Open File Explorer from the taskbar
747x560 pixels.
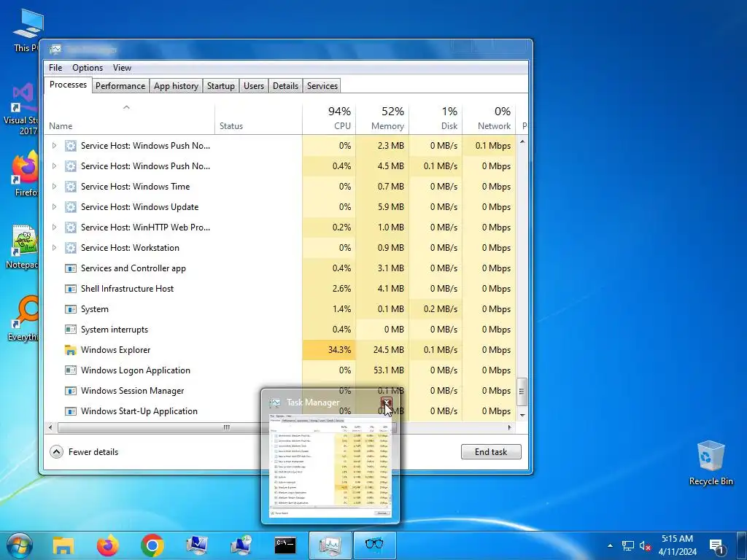(63, 545)
